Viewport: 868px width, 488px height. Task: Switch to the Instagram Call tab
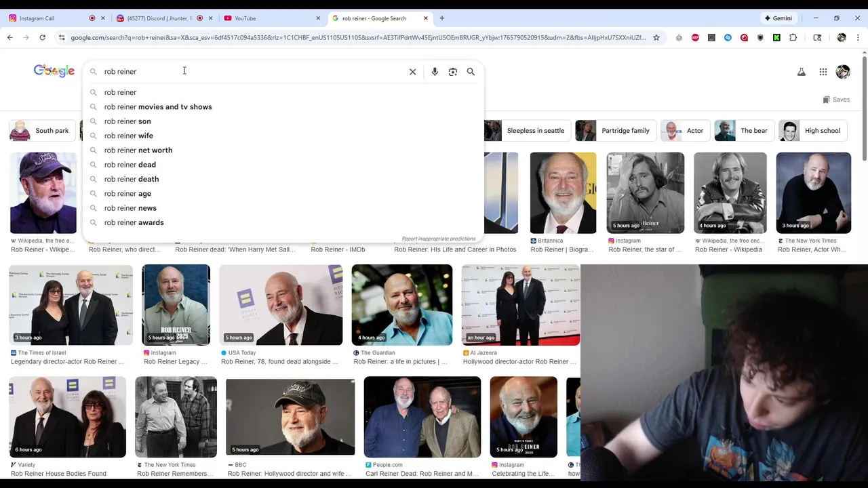coord(56,18)
